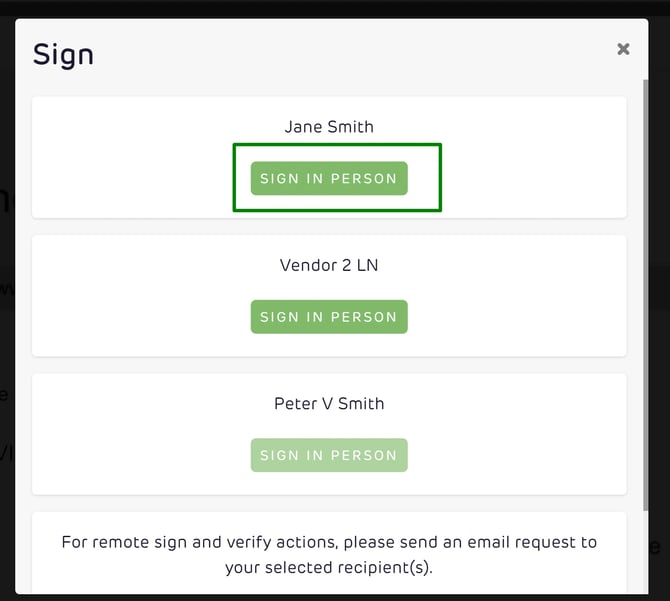Close the Sign dialog with the X

[x=623, y=49]
